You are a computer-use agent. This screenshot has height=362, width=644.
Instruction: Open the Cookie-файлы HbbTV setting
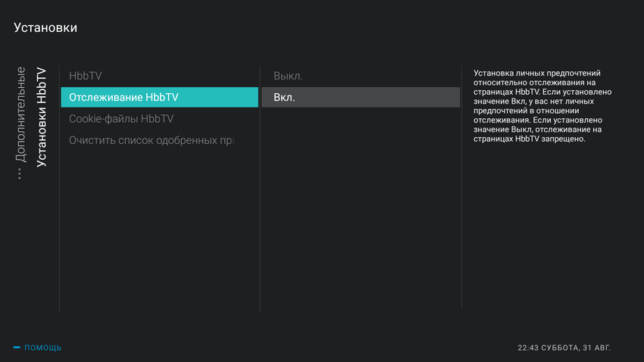click(x=121, y=119)
